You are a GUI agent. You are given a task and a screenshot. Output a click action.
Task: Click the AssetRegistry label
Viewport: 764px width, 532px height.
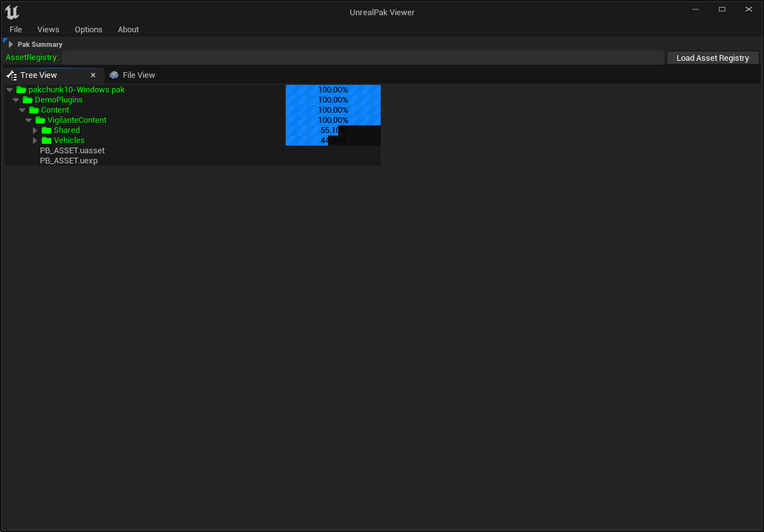[x=32, y=58]
